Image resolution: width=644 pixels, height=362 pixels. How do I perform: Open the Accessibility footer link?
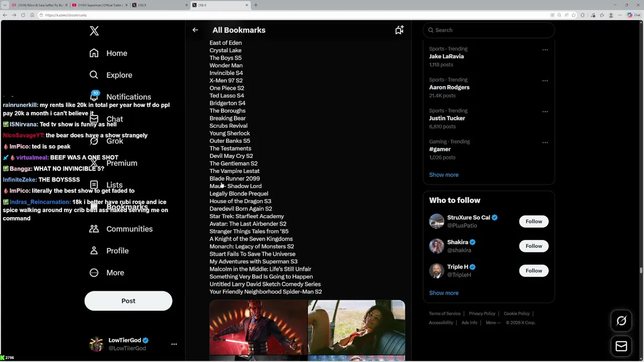(441, 323)
